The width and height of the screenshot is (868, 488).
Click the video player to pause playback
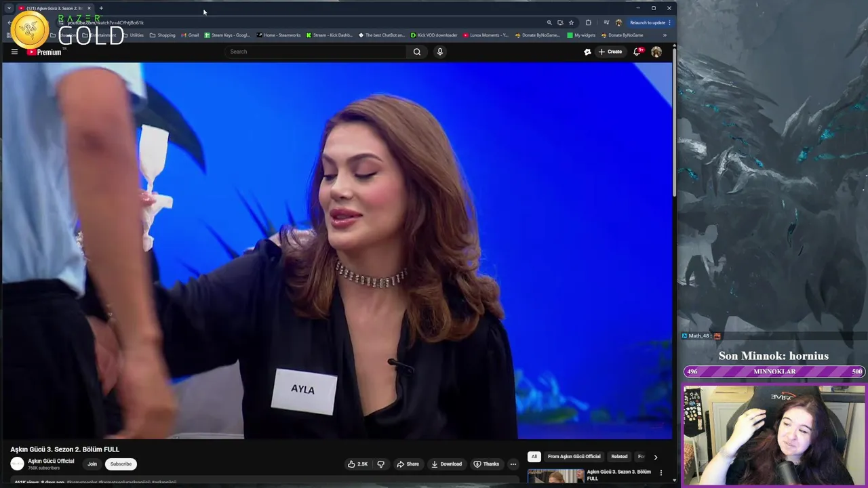click(x=337, y=251)
